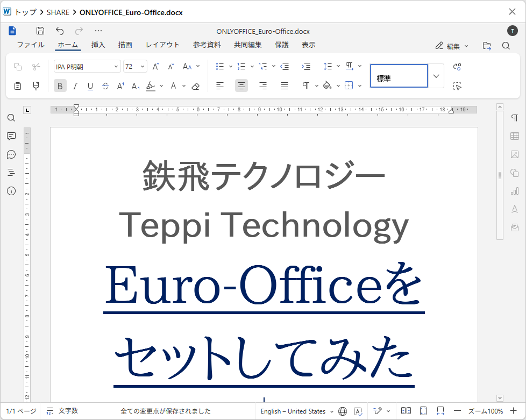Click the Paste clipboard icon
This screenshot has height=420, width=526.
18,86
